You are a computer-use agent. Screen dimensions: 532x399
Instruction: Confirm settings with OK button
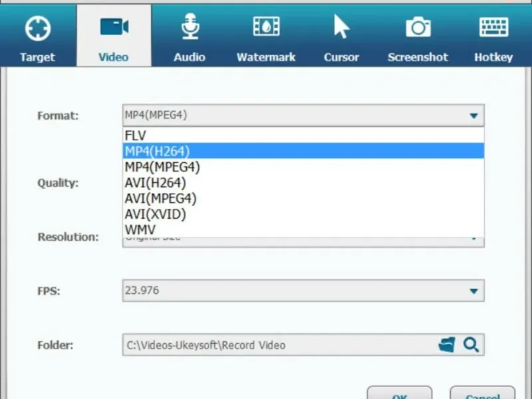click(400, 393)
